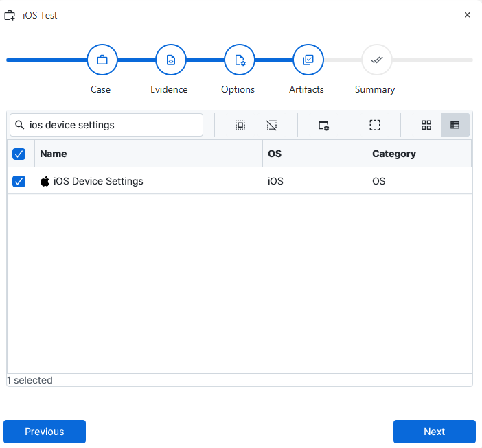Click the Case step briefcase icon
The image size is (482, 448).
(x=102, y=60)
